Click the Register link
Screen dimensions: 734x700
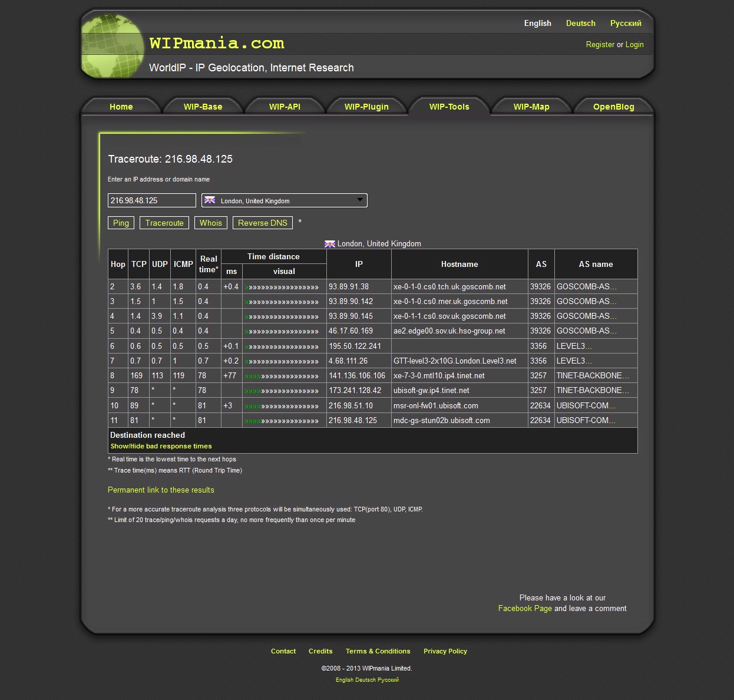click(x=600, y=45)
